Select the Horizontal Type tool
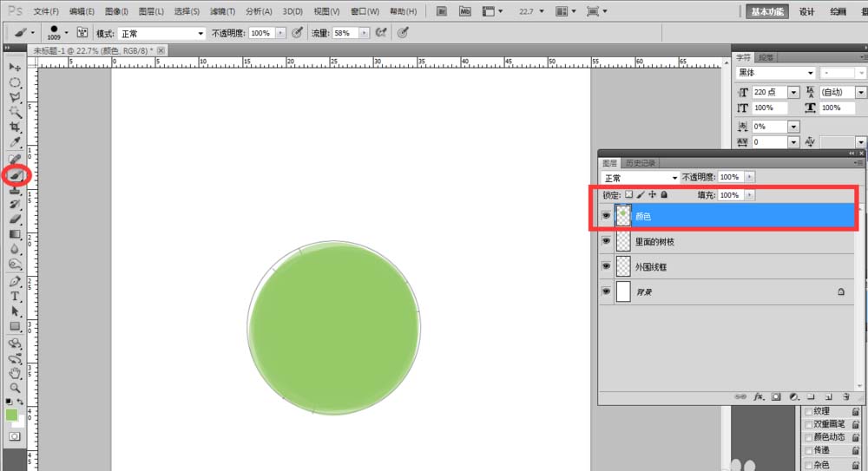Screen dimensions: 868x471 (x=15, y=296)
